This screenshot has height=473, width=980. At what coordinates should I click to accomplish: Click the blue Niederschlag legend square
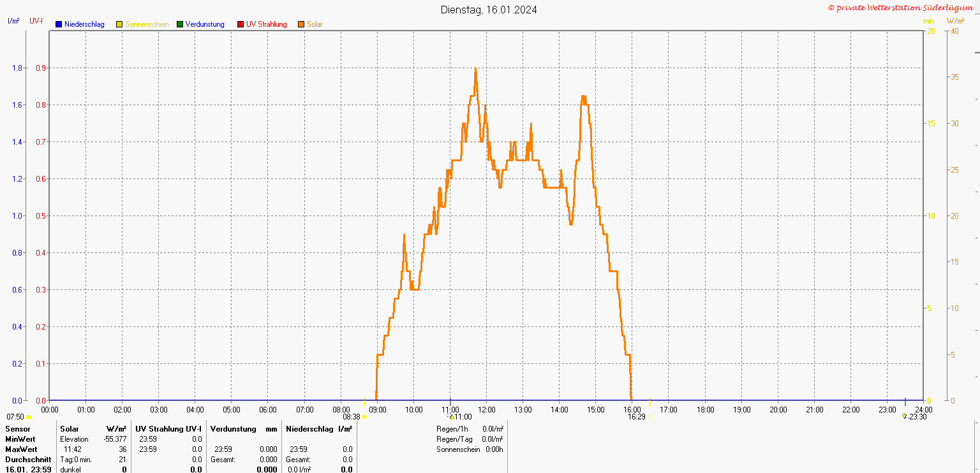pos(59,24)
